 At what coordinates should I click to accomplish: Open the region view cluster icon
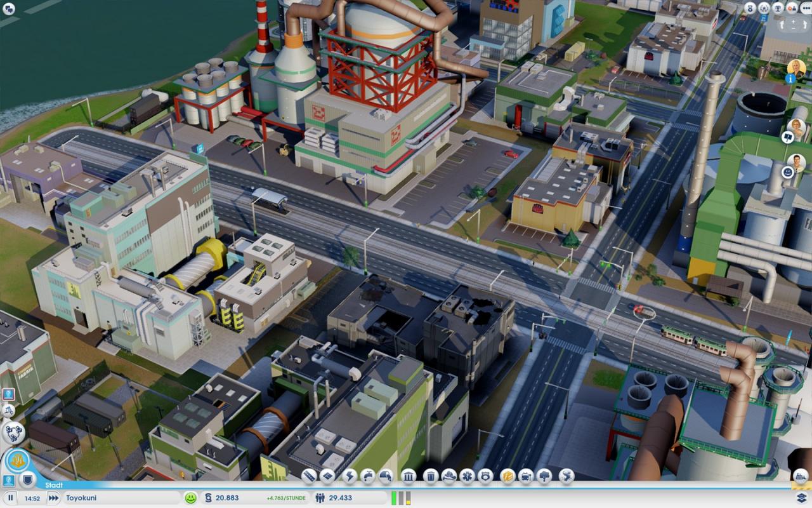click(x=14, y=433)
